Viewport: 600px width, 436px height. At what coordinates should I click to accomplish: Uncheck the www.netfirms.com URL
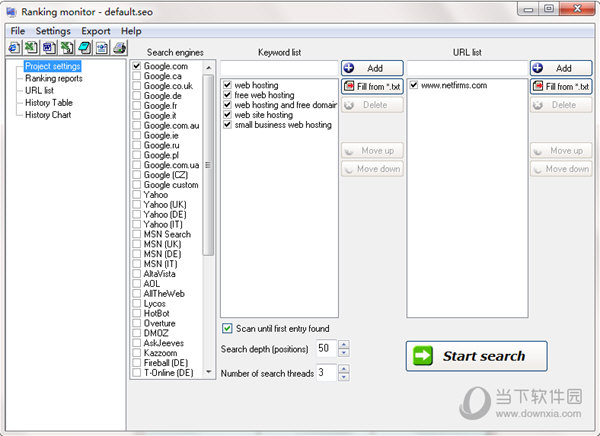(414, 85)
